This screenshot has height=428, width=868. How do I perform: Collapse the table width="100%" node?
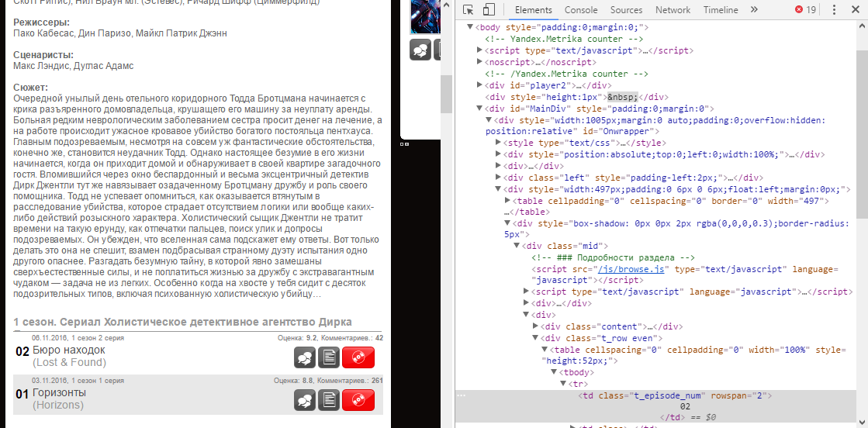click(x=545, y=350)
